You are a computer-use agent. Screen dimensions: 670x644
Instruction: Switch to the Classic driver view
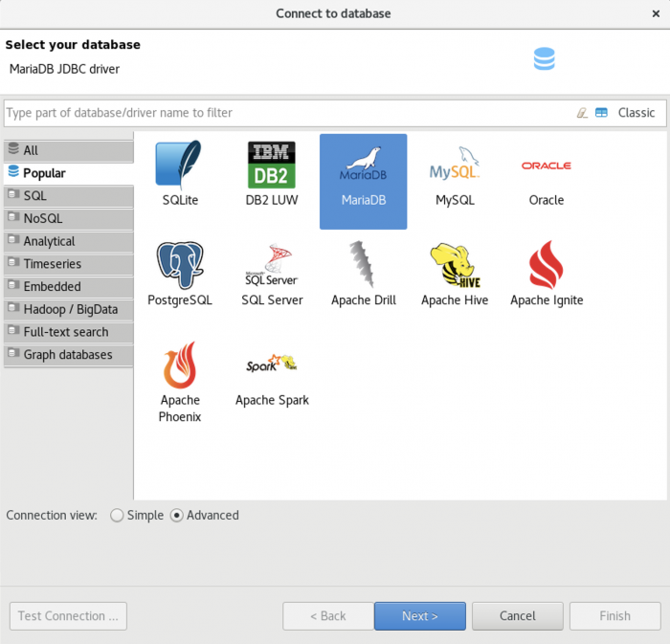(636, 113)
